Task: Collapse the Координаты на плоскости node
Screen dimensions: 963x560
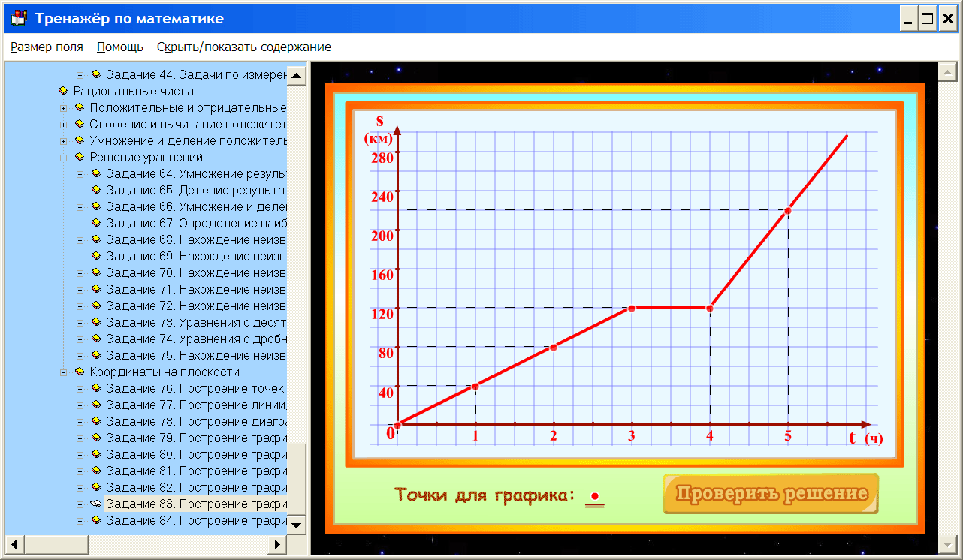Action: coord(63,372)
